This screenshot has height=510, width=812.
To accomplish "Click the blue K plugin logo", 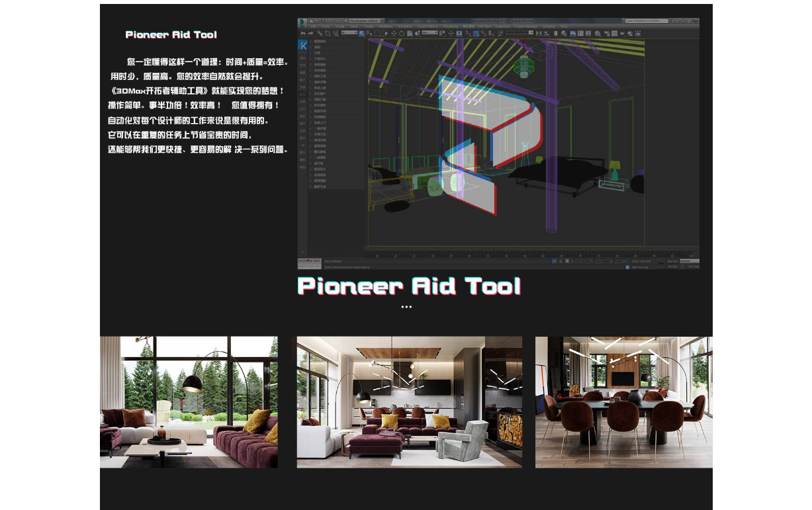I will pyautogui.click(x=303, y=46).
